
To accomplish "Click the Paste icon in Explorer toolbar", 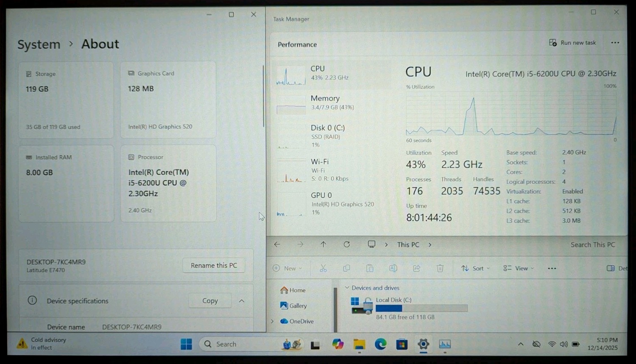I will pyautogui.click(x=370, y=268).
